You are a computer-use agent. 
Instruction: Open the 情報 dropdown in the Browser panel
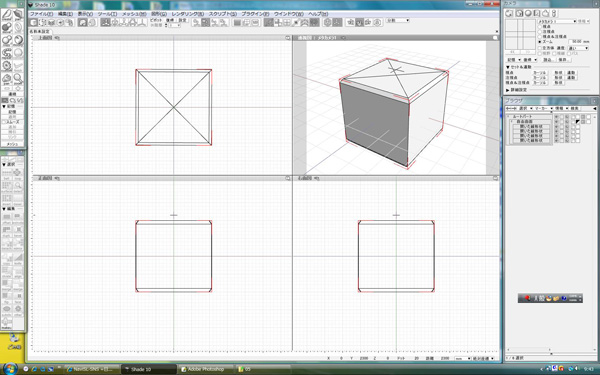[560, 109]
